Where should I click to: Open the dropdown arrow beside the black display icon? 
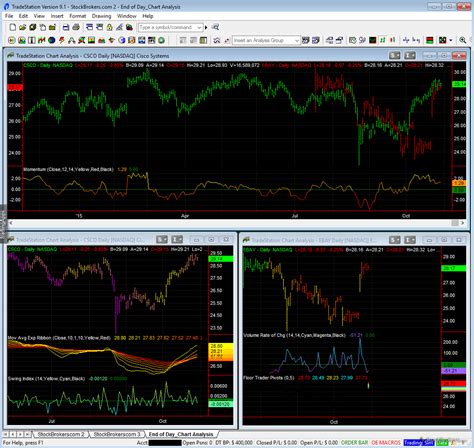click(451, 40)
